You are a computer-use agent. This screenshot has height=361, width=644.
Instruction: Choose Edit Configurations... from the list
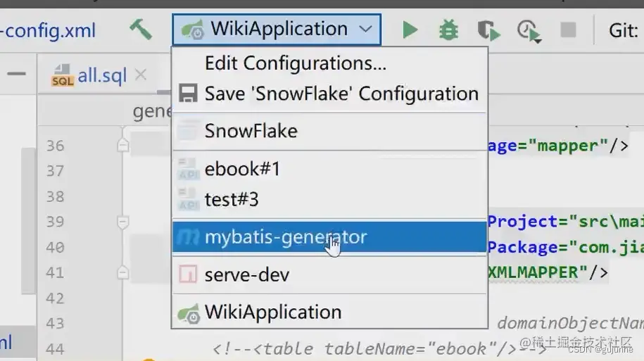tap(330, 63)
